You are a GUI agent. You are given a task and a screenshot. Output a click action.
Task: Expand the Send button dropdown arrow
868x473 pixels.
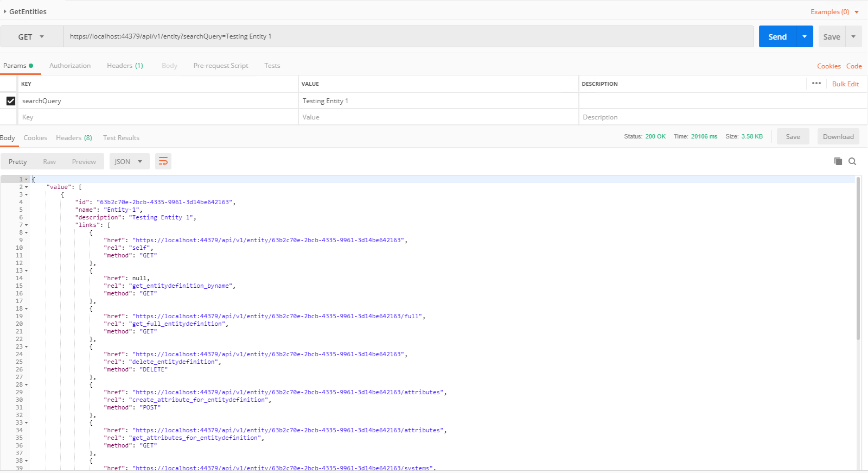pos(805,37)
